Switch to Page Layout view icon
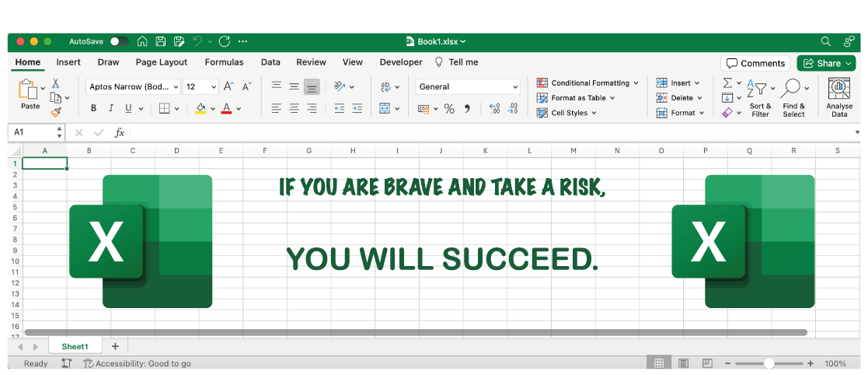The height and width of the screenshot is (375, 868). coord(684,363)
